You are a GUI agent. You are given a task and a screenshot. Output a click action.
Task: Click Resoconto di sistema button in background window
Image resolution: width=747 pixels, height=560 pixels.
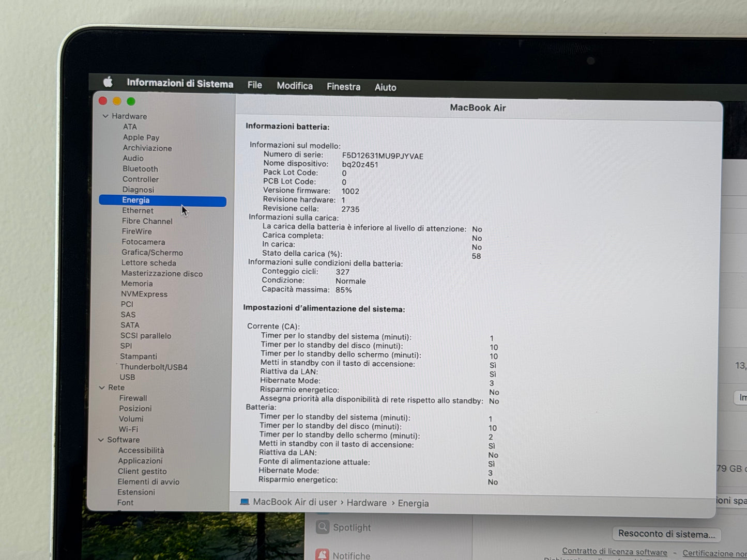[x=666, y=534]
